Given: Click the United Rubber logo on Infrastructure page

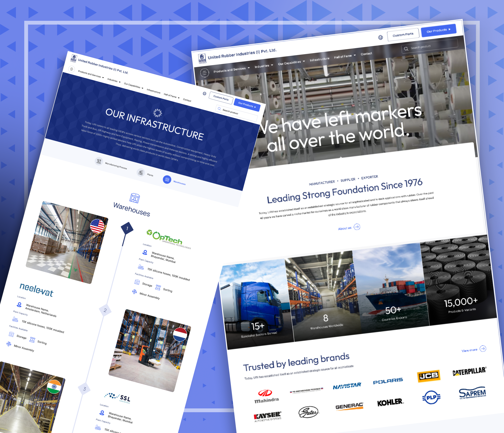Looking at the screenshot, I should point(73,59).
